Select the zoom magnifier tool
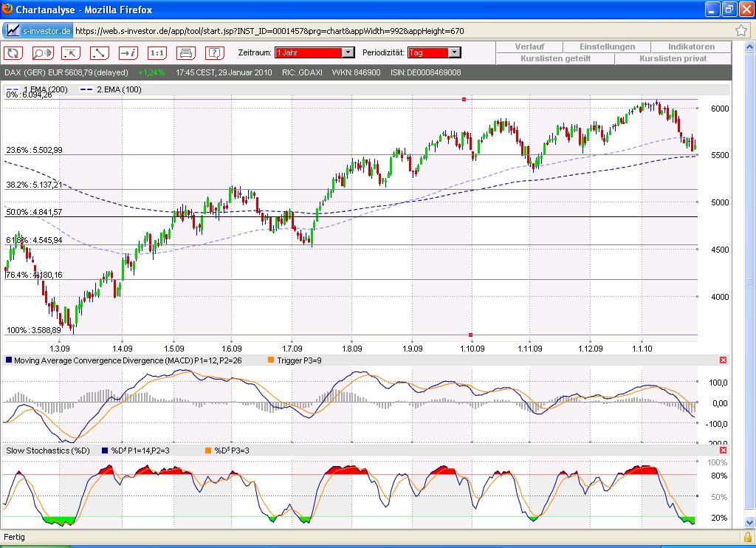The image size is (756, 548). 42,52
